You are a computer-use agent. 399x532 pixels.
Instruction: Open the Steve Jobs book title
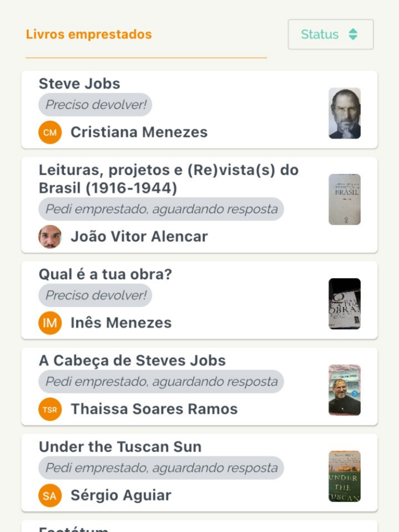[79, 84]
